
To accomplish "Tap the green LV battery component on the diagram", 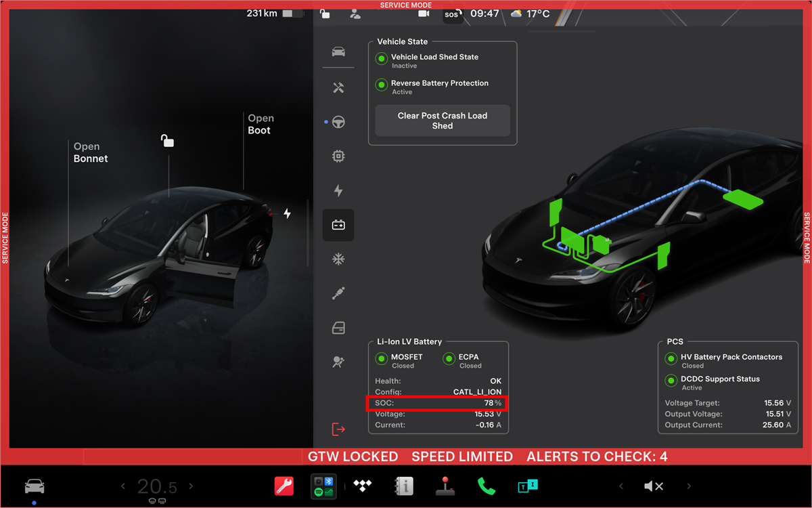I will (600, 245).
